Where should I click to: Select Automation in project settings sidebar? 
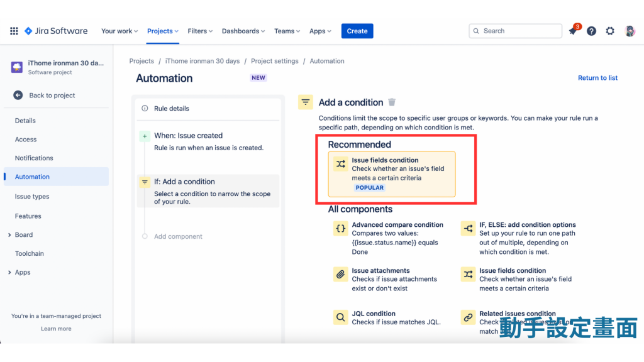(56, 177)
